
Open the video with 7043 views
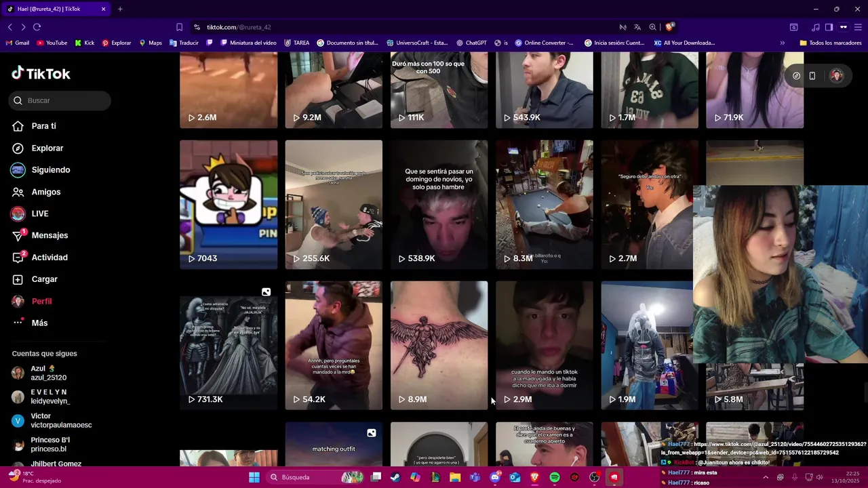click(x=229, y=205)
